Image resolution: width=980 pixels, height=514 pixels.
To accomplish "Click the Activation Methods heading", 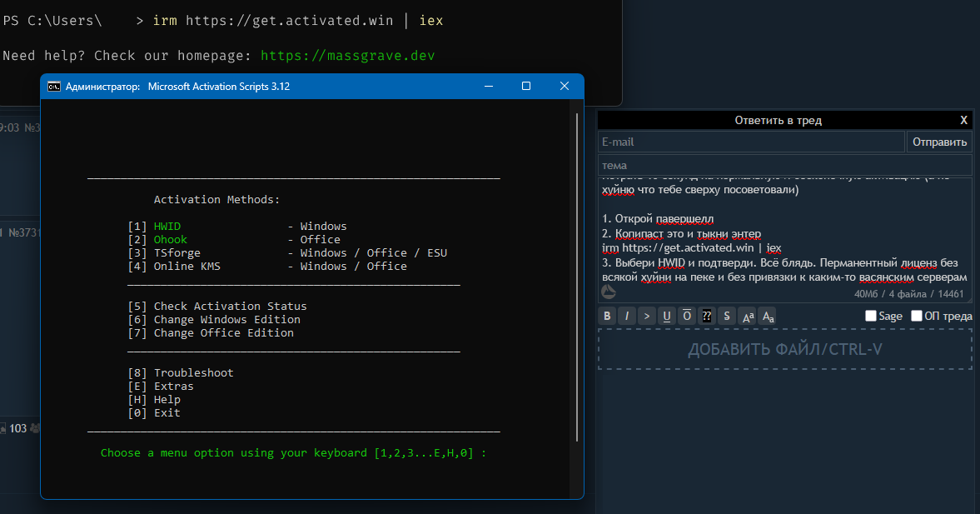I will tap(216, 199).
